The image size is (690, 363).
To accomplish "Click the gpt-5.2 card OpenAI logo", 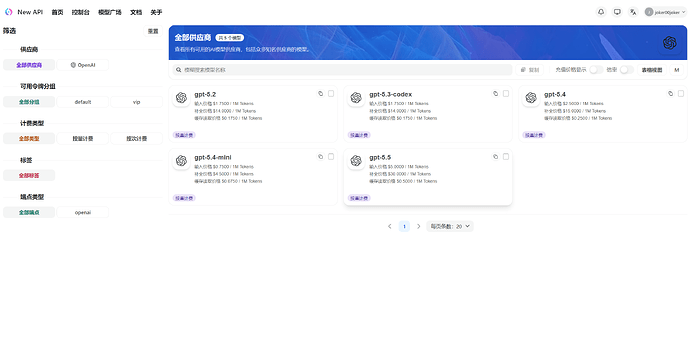I will point(181,98).
